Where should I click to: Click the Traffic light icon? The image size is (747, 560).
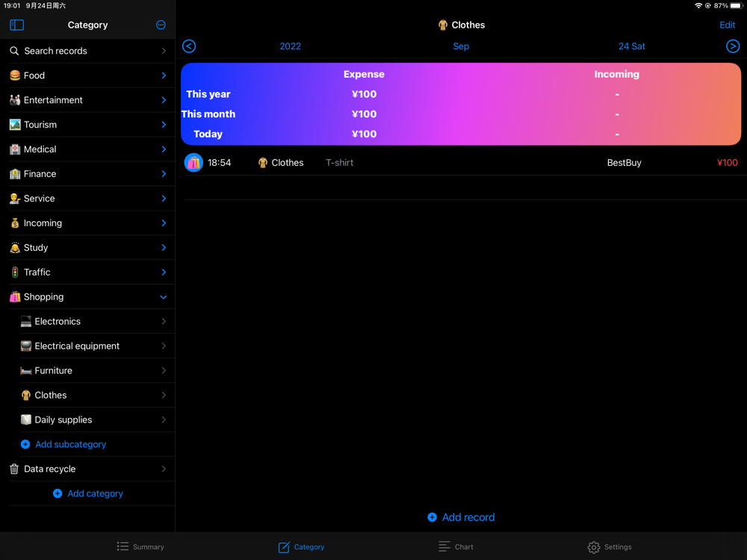tap(15, 273)
